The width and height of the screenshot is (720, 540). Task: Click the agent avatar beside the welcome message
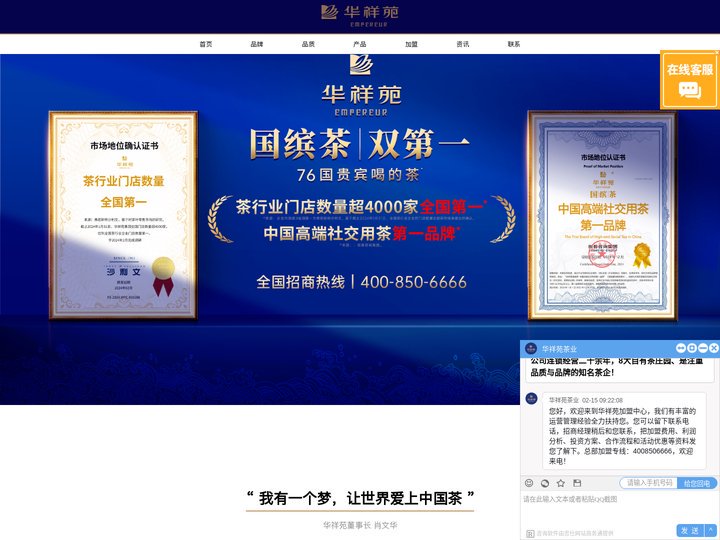pos(532,399)
